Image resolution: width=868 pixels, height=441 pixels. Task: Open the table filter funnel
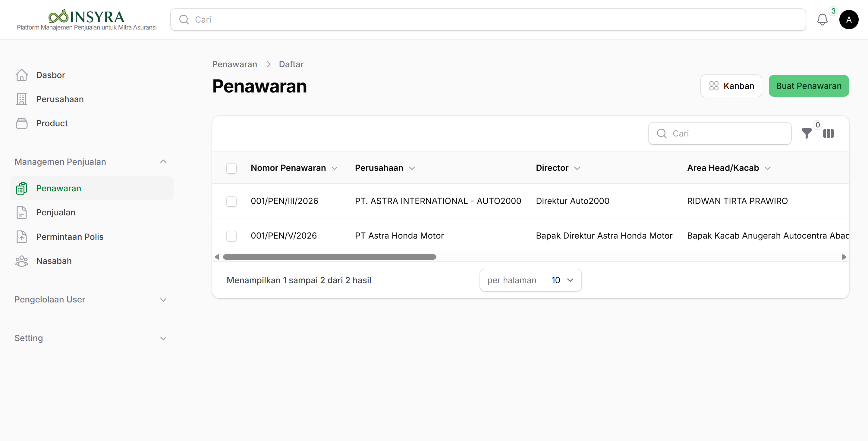806,133
